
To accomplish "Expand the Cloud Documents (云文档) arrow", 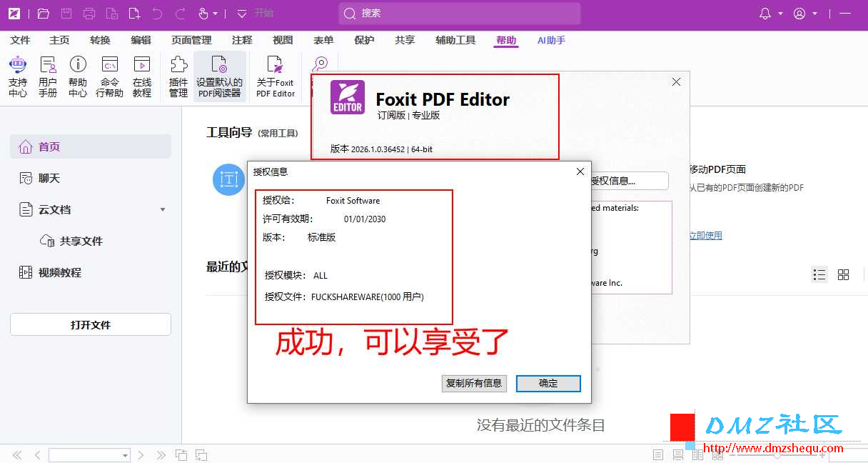I will coord(163,210).
